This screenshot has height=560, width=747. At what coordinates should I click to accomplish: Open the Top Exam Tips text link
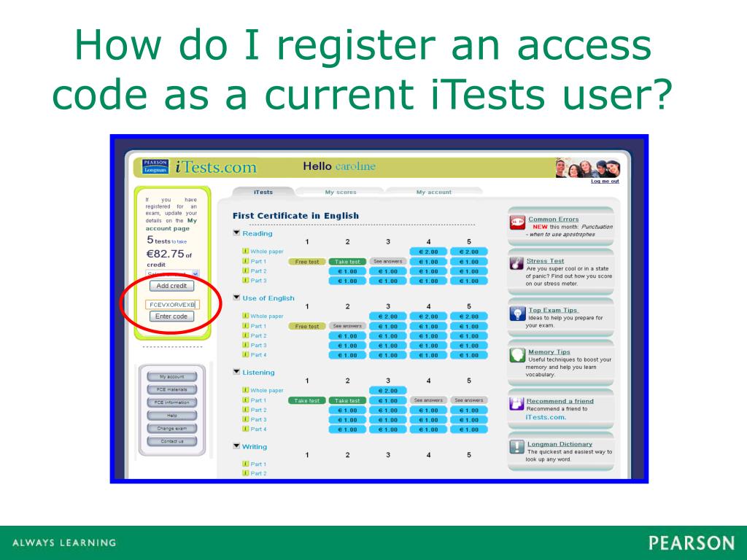pyautogui.click(x=553, y=310)
